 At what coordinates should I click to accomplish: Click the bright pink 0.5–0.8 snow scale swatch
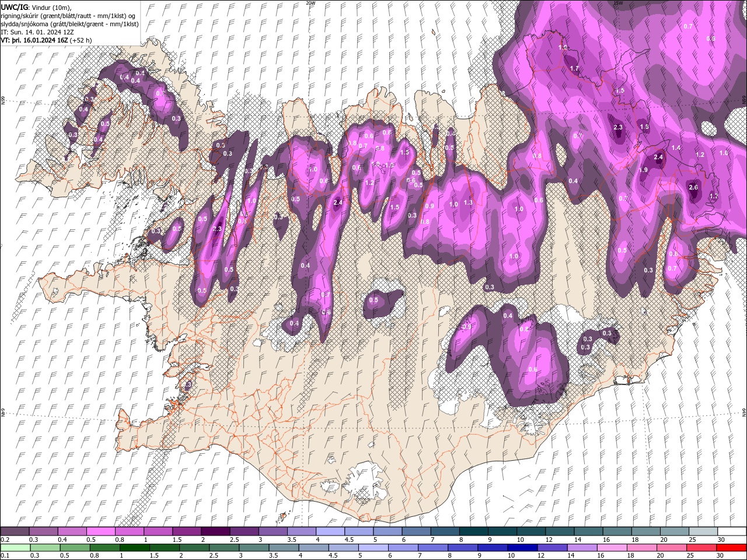pos(100,531)
